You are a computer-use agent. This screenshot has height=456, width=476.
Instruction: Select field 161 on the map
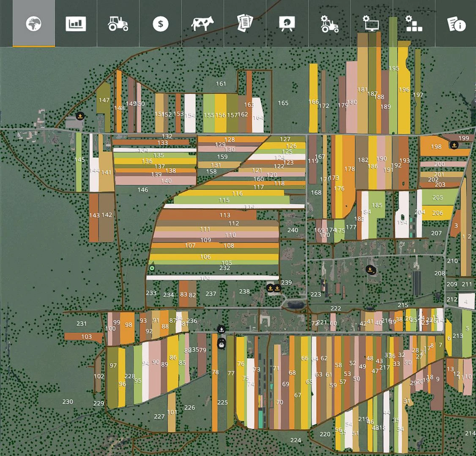point(221,84)
